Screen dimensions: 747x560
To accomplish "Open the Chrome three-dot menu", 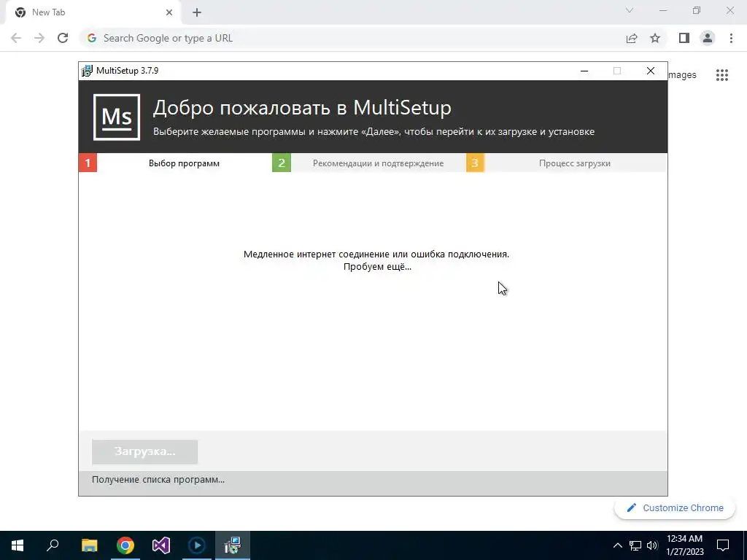I will [731, 38].
